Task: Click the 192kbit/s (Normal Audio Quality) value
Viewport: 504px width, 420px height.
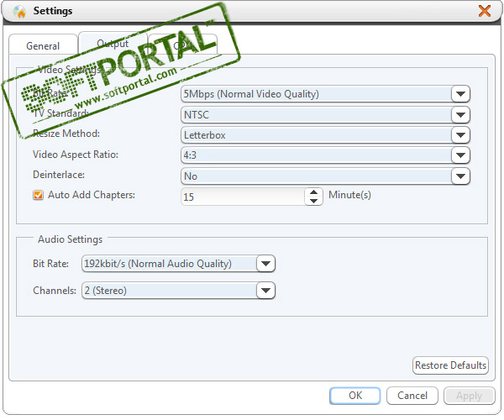Action: click(x=158, y=264)
